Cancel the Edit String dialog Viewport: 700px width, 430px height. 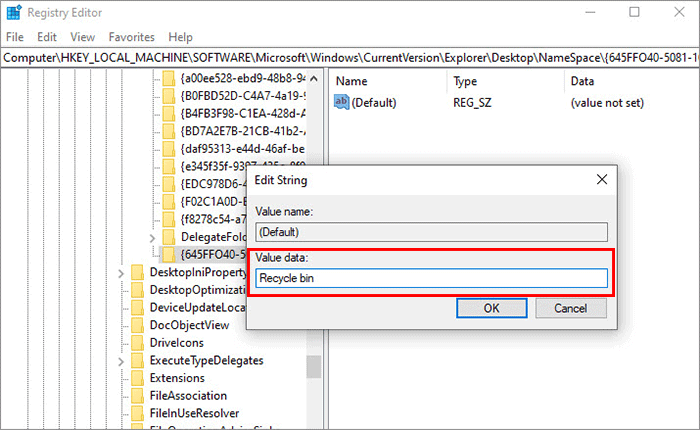pos(571,308)
